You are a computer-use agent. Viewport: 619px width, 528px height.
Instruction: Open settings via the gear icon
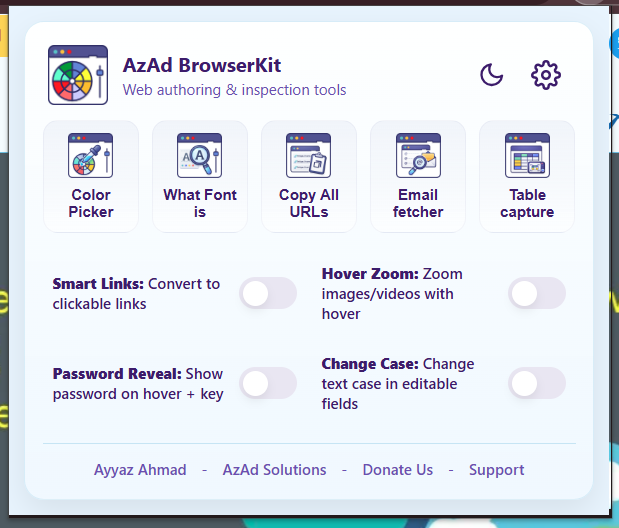(x=546, y=75)
